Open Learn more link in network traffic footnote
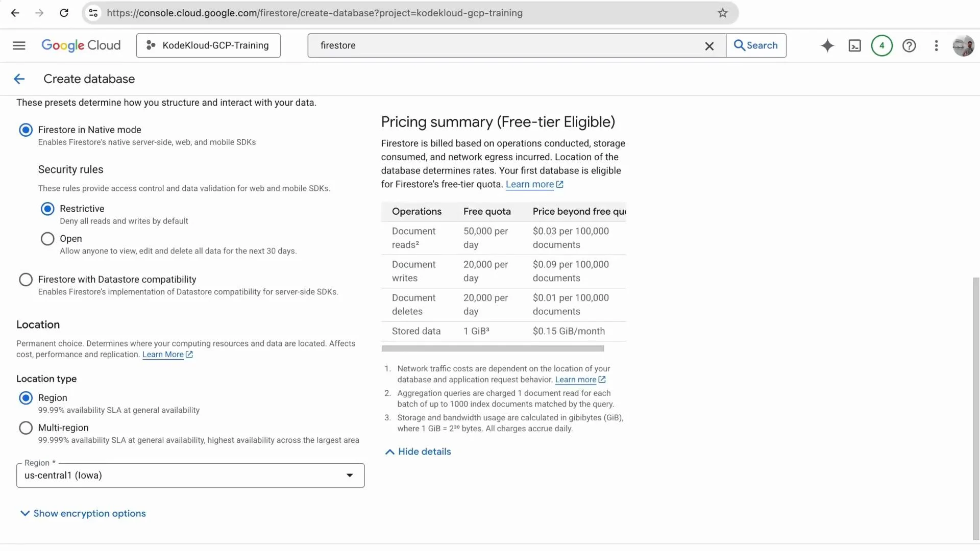980x551 pixels. pos(580,380)
